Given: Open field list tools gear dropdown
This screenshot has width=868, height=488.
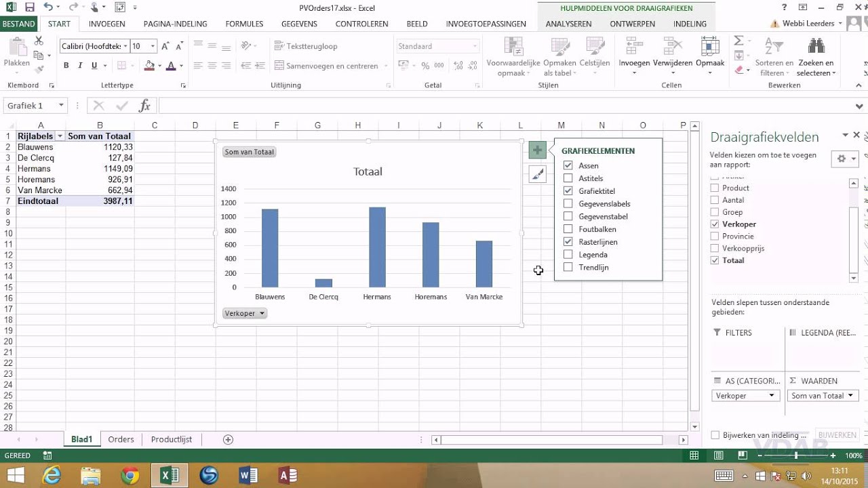Looking at the screenshot, I should [x=845, y=159].
